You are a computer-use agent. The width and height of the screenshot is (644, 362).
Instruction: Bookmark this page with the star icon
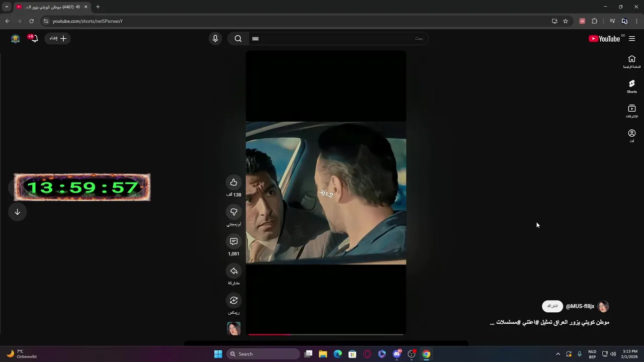(566, 21)
